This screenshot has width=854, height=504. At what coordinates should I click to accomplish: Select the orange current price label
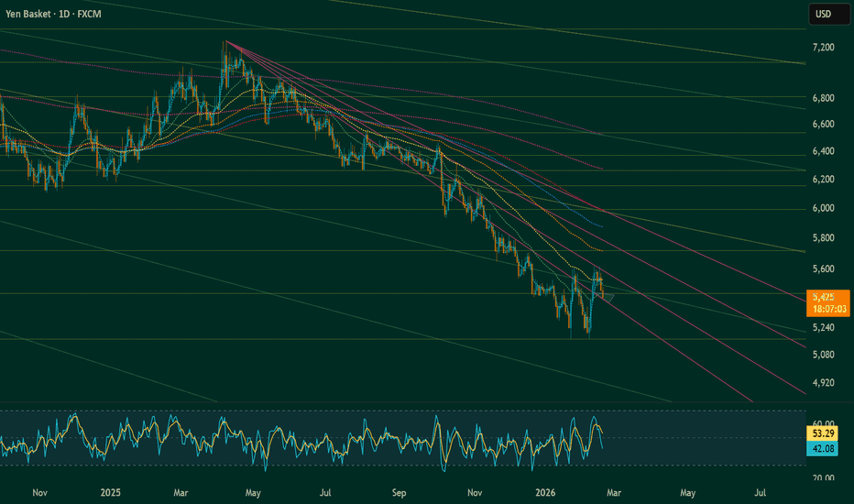coord(827,302)
